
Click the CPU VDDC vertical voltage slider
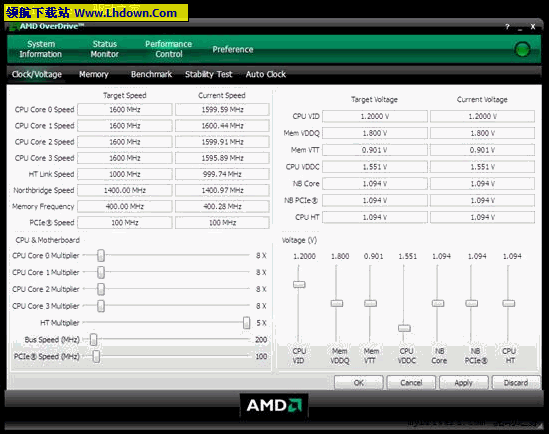coord(404,328)
